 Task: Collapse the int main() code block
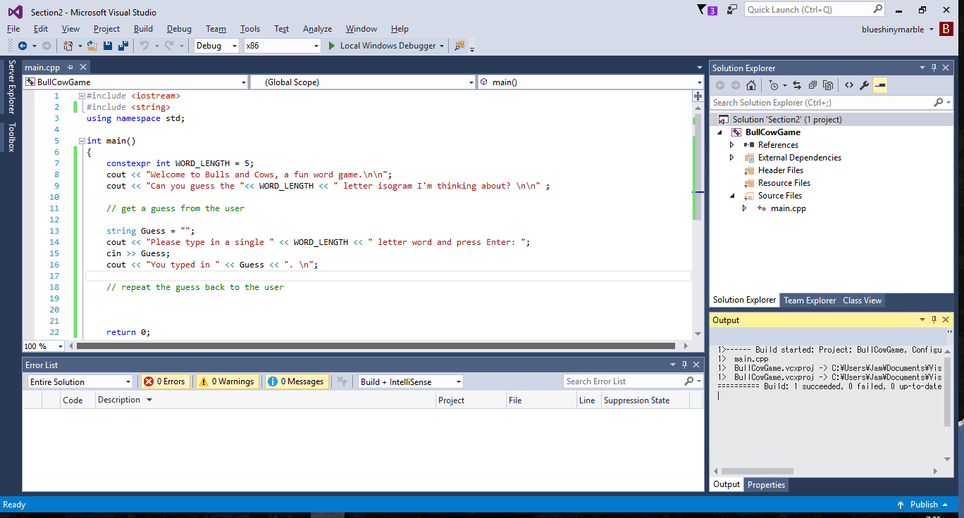[x=81, y=141]
